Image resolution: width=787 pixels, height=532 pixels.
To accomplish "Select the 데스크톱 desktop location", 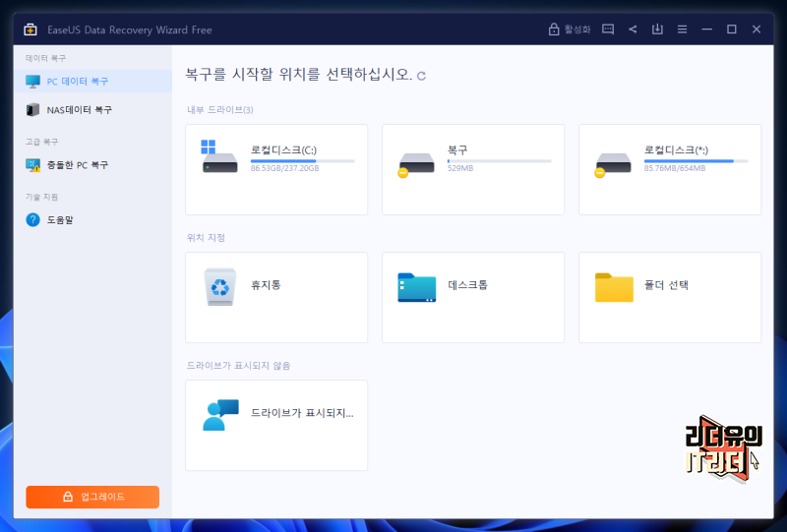I will [473, 298].
